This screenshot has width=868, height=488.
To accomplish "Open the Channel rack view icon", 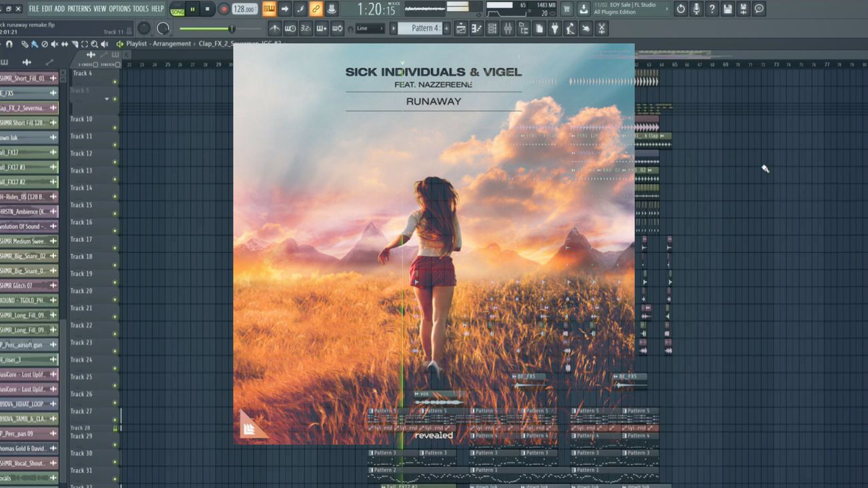I will [x=492, y=29].
